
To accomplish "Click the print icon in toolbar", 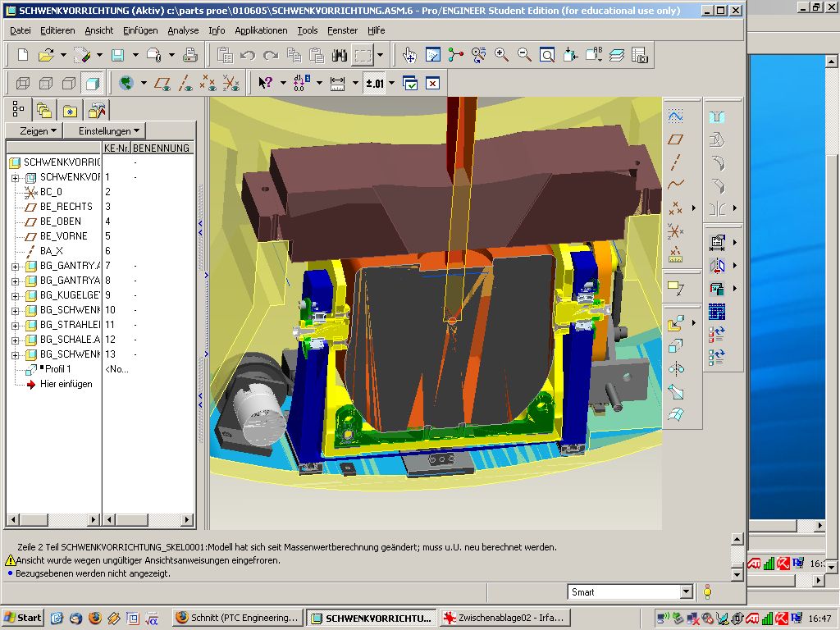I will pos(190,55).
